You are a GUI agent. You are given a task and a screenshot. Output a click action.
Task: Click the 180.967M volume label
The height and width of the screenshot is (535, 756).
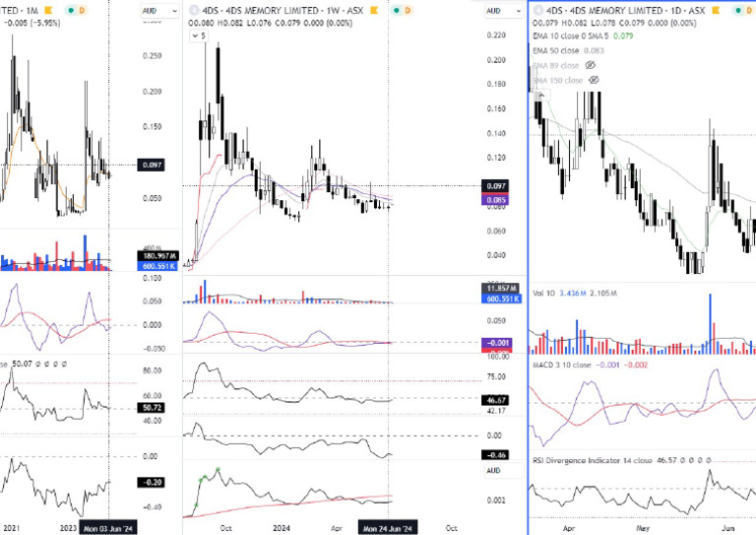click(x=159, y=256)
